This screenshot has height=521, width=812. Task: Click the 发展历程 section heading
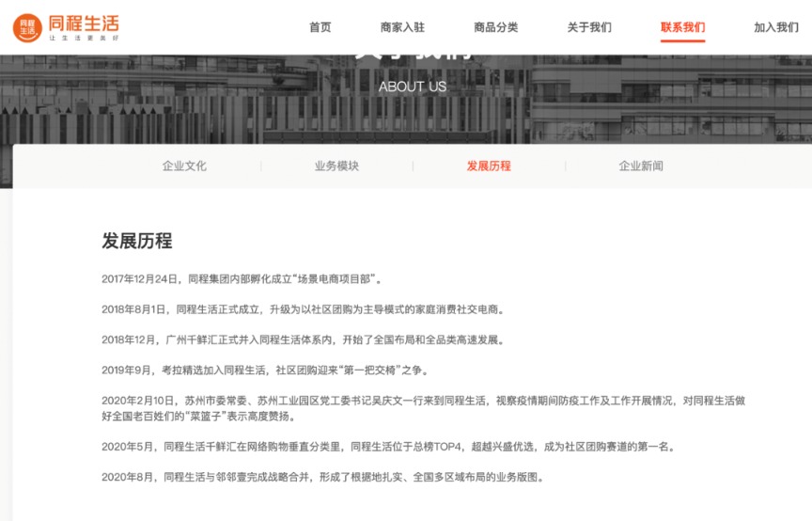point(136,241)
